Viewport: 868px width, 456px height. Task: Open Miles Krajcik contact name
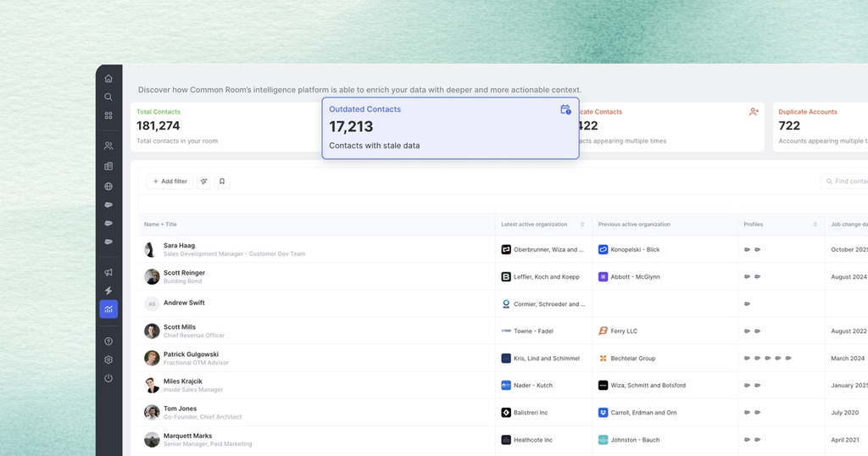point(183,381)
